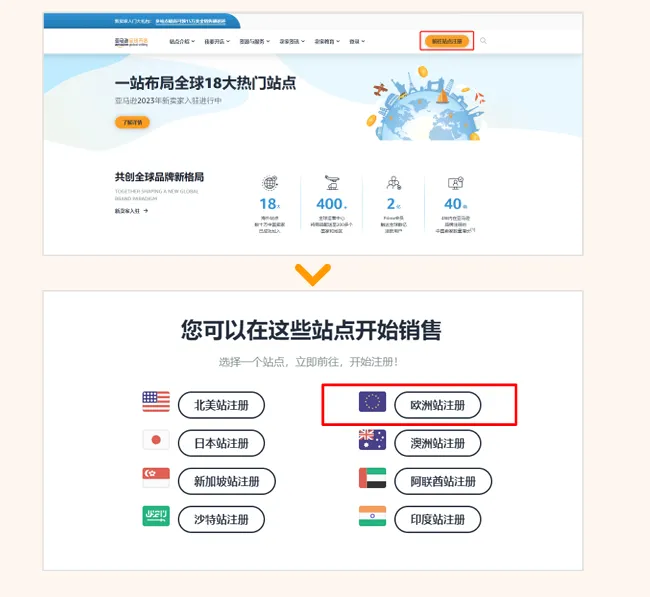Click the globe icon above 18
Image resolution: width=650 pixels, height=597 pixels.
click(x=270, y=182)
